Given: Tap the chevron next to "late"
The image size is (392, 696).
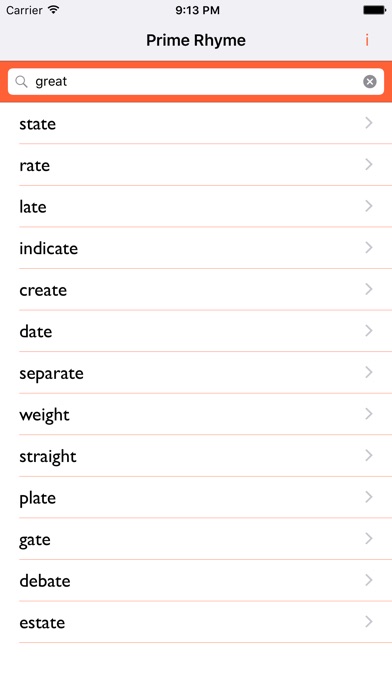Looking at the screenshot, I should pyautogui.click(x=368, y=206).
